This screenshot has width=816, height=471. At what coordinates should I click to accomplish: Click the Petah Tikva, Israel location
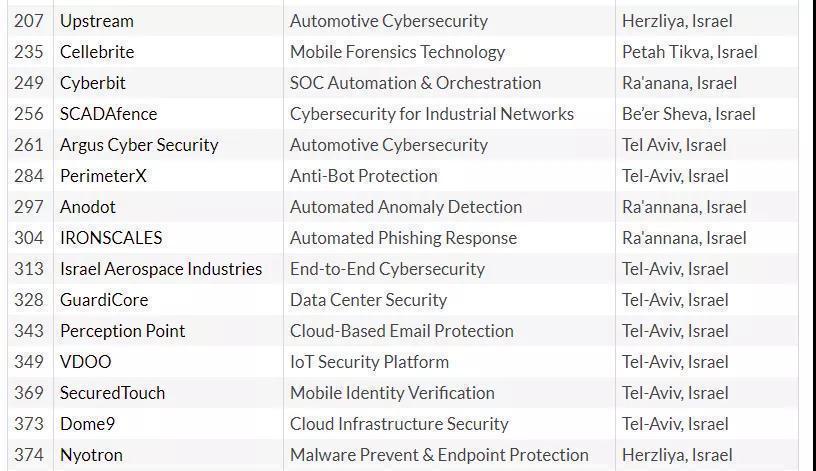click(689, 52)
